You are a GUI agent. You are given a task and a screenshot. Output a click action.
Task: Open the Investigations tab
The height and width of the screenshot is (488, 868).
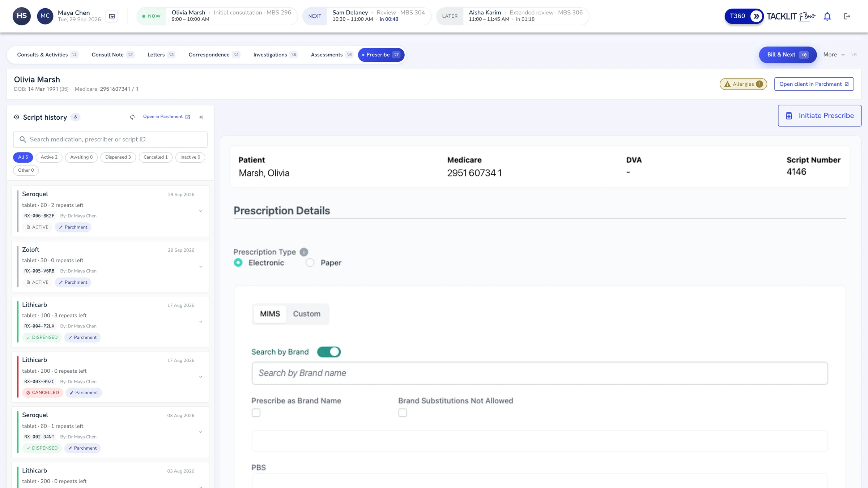pos(275,55)
